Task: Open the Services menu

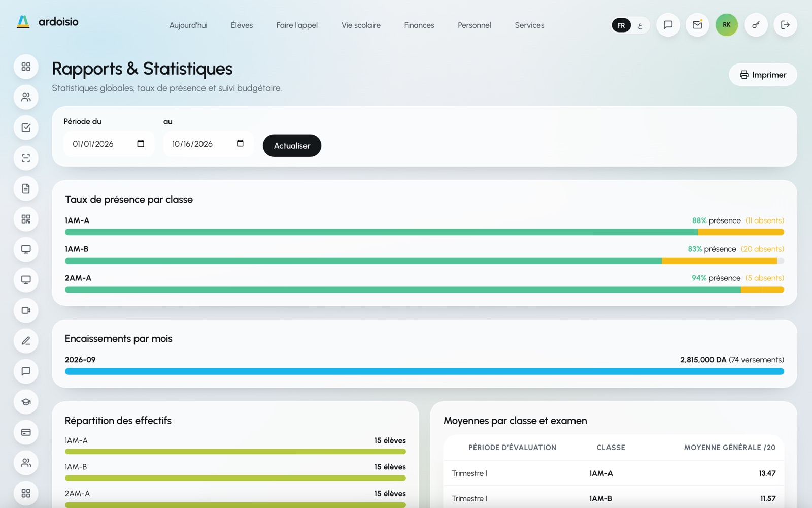Action: point(529,25)
